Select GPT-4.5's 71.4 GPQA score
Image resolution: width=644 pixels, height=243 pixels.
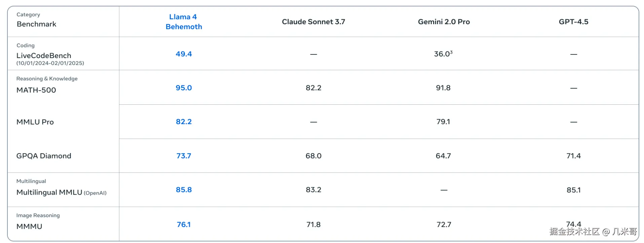(573, 156)
